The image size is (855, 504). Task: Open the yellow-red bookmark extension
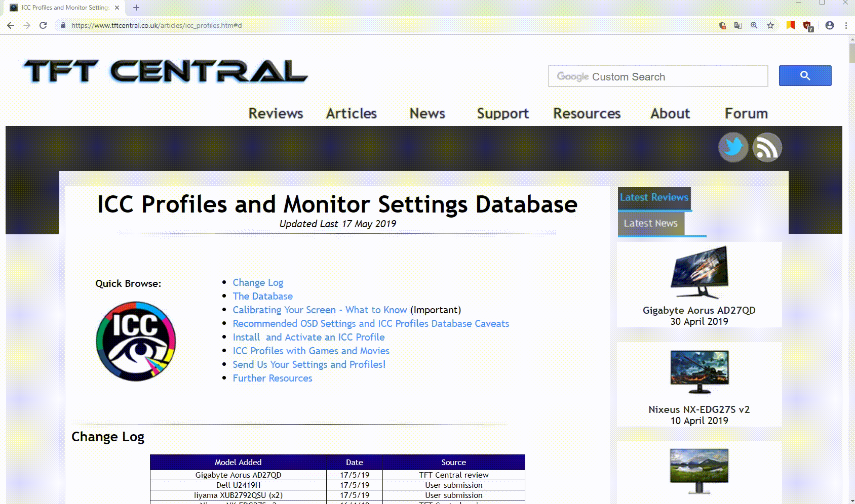pyautogui.click(x=791, y=25)
